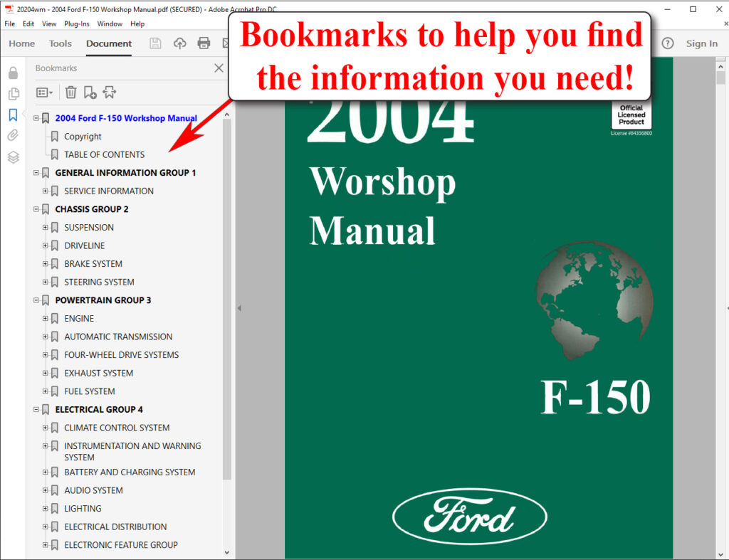Expand the STEERING SYSTEM bookmark

pyautogui.click(x=45, y=282)
